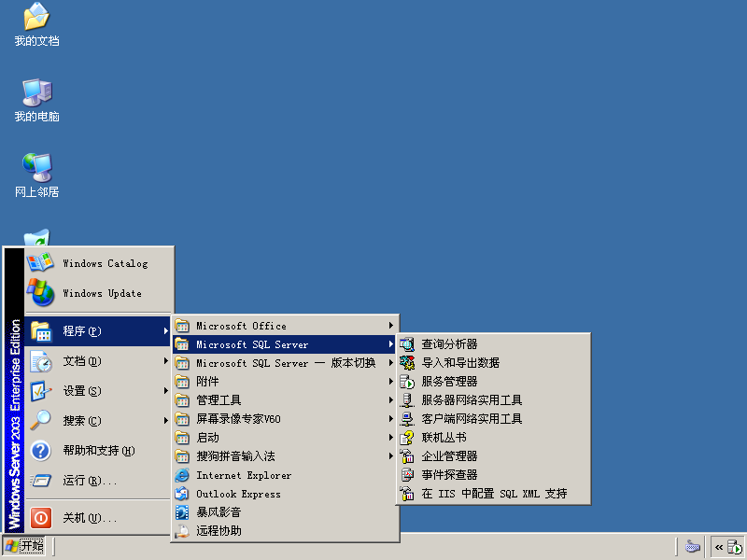Viewport: 747px width, 560px height.
Task: Expand the 屏幕录像专家V60 submenu arrow
Action: point(390,418)
